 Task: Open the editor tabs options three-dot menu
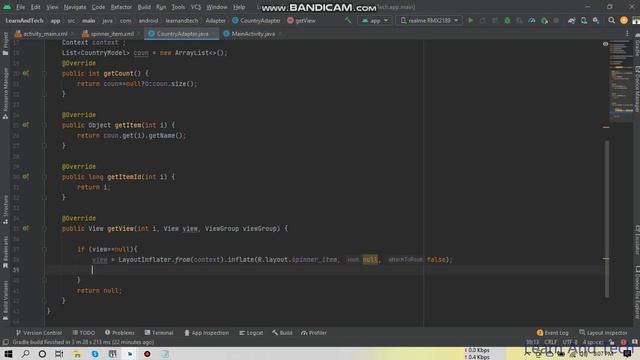tap(627, 34)
